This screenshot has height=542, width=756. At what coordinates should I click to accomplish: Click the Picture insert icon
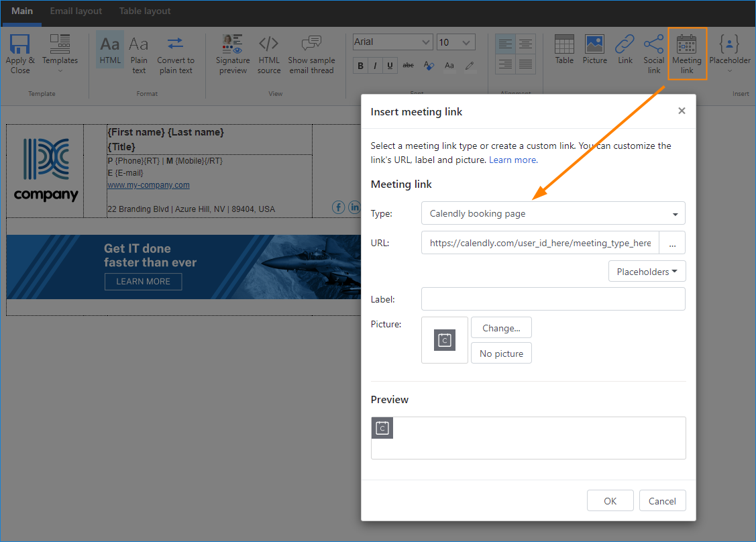tap(594, 49)
